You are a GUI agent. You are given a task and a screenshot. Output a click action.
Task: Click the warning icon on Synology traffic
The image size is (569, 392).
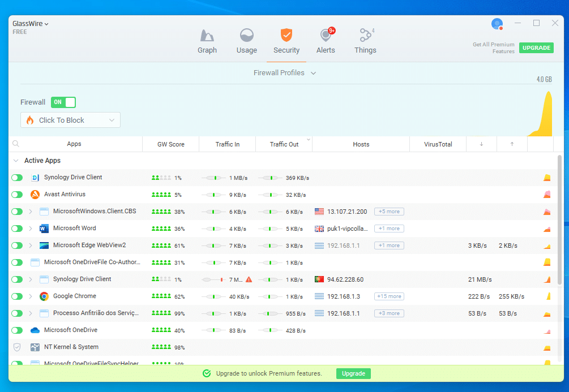coord(249,279)
